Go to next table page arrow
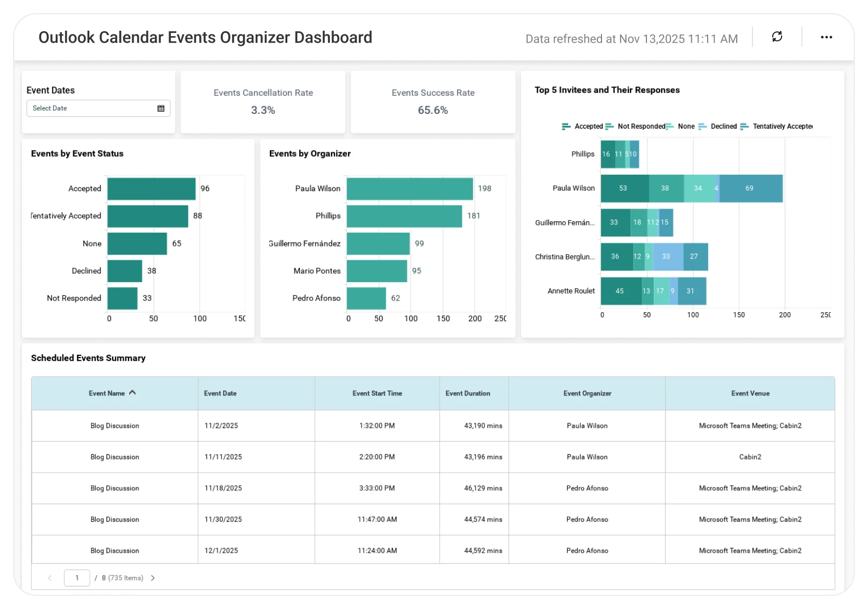The height and width of the screenshot is (609, 868). coord(153,578)
